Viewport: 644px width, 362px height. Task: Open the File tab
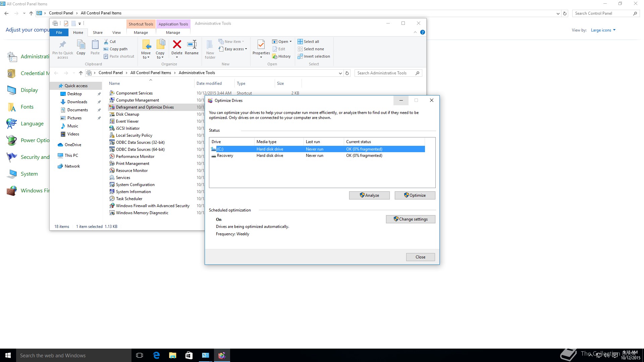click(59, 33)
